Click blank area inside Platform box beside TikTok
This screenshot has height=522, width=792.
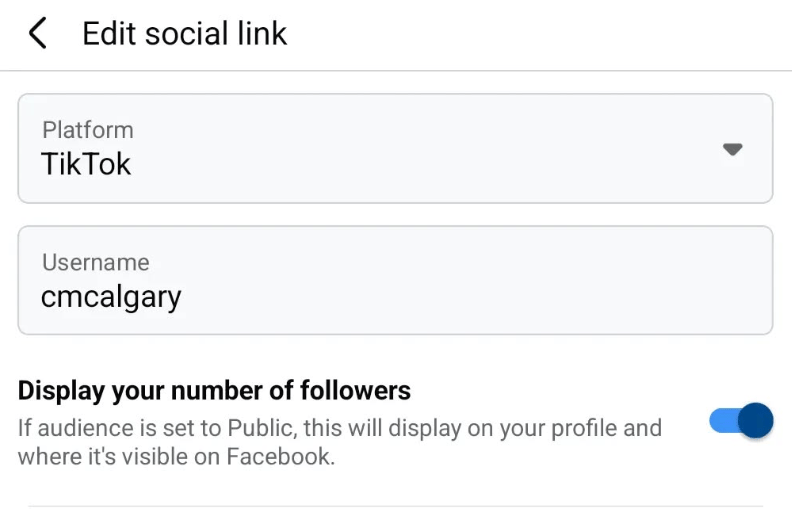pos(420,164)
